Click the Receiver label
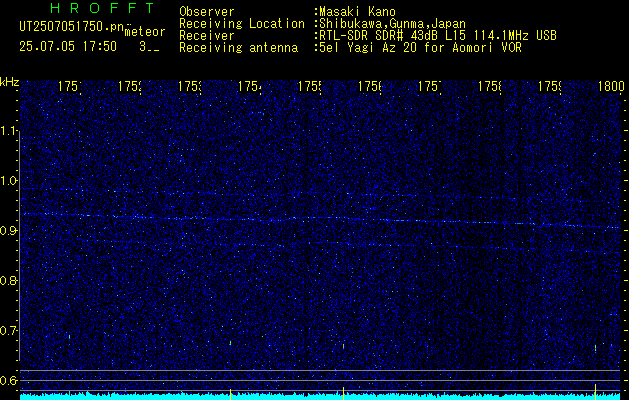This screenshot has height=400, width=629. pyautogui.click(x=207, y=36)
